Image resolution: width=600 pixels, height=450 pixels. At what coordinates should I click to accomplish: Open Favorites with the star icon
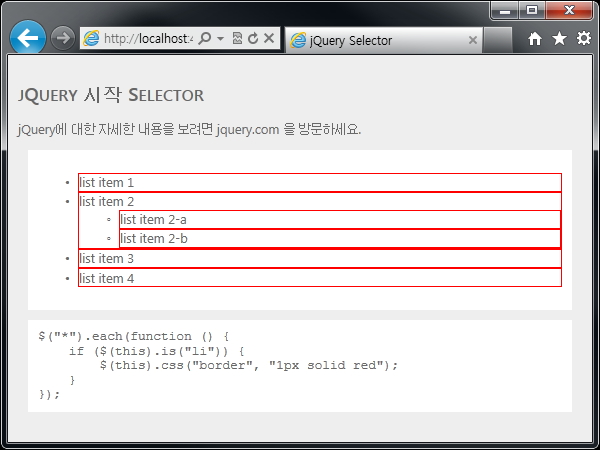coord(559,38)
